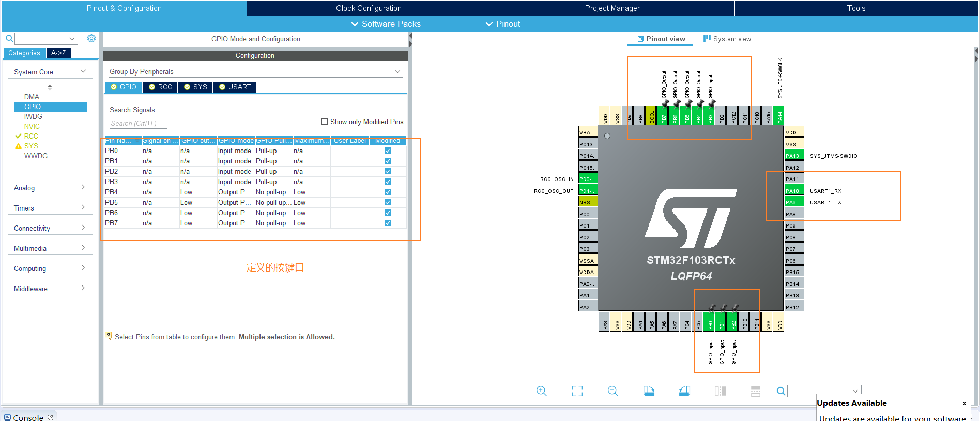Open the settings gear icon beside search
The width and height of the screenshot is (980, 421).
tap(91, 39)
